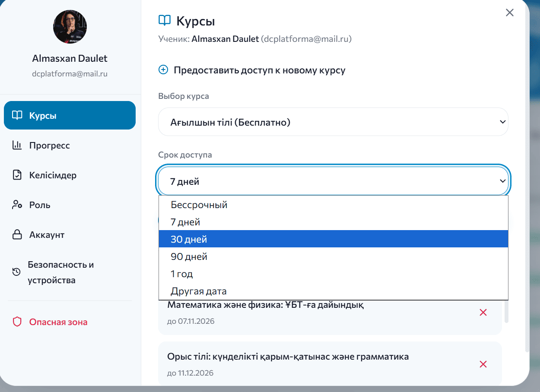Remove the Математика және физика course with the red X
This screenshot has width=540, height=392.
[x=483, y=312]
